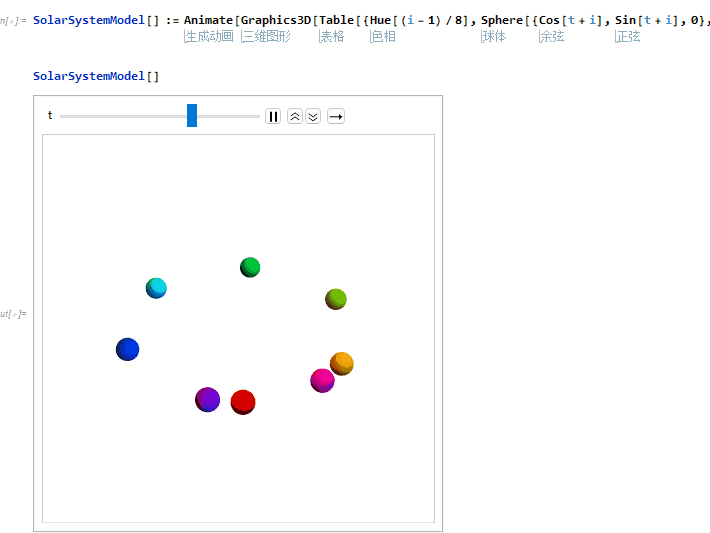Click the olive green sphere
This screenshot has width=710, height=533.
pyautogui.click(x=336, y=299)
